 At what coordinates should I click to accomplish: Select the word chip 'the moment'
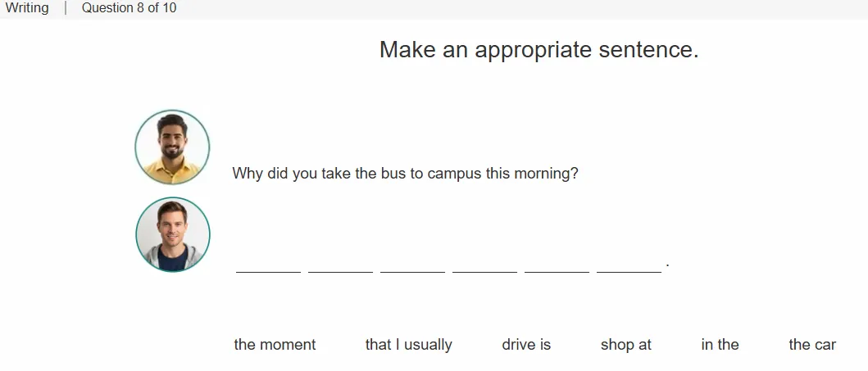pos(275,345)
